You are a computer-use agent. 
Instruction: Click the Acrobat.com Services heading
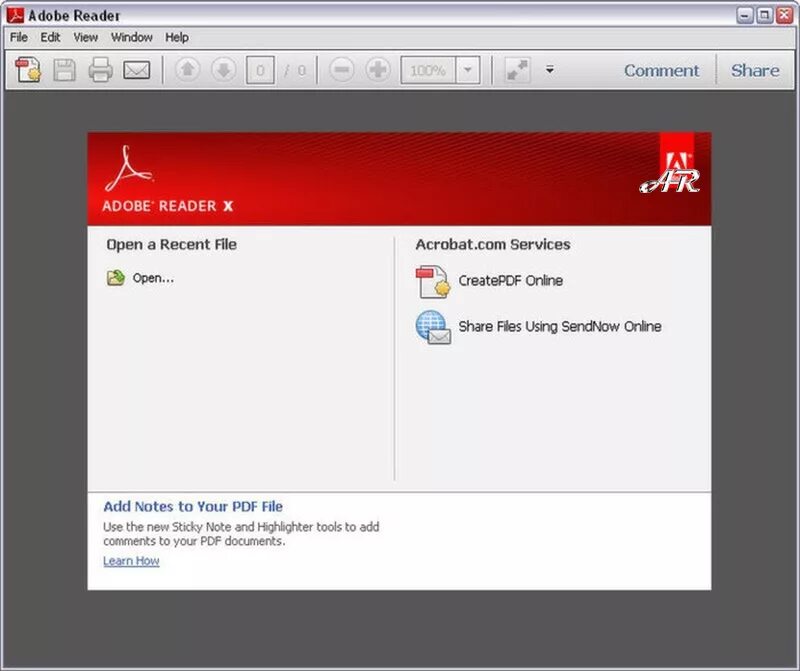[493, 244]
